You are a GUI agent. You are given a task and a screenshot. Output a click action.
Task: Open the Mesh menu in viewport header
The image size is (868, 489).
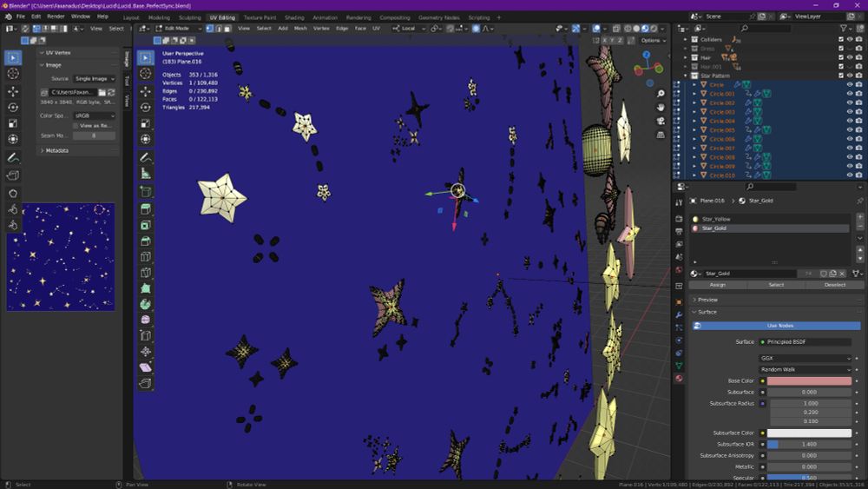(300, 29)
